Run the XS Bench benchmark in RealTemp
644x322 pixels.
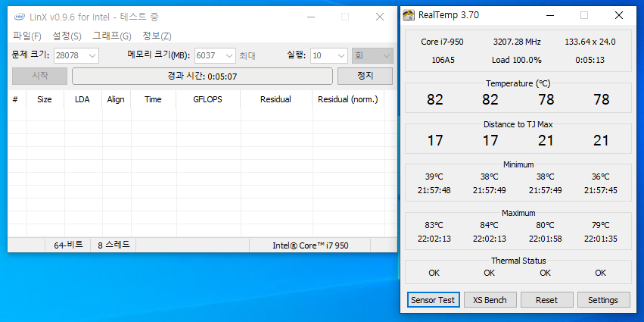tap(490, 300)
